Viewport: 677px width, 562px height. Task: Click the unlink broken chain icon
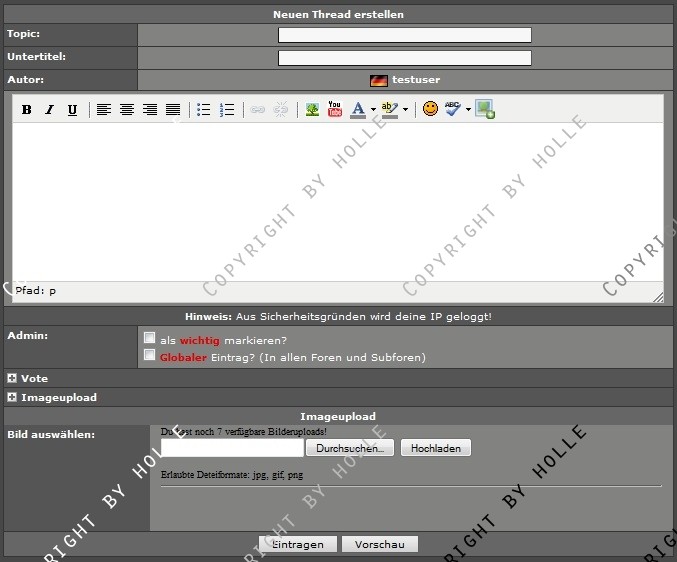(x=281, y=110)
